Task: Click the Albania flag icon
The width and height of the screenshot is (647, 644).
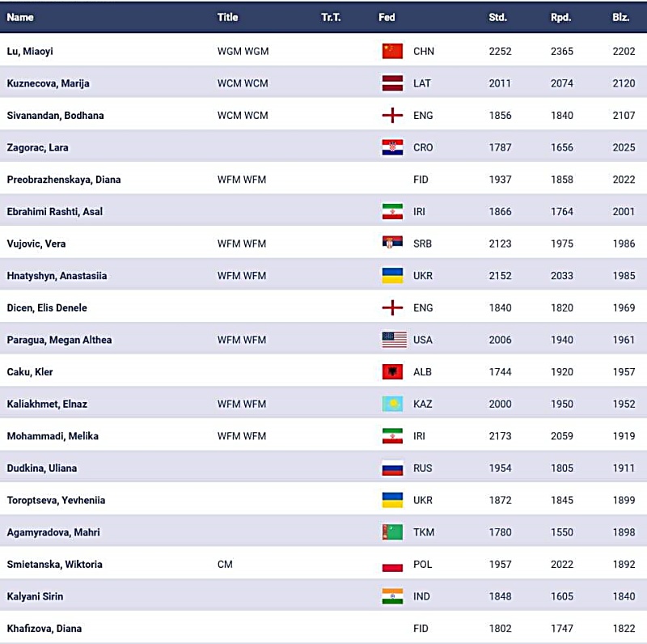Action: pyautogui.click(x=392, y=372)
